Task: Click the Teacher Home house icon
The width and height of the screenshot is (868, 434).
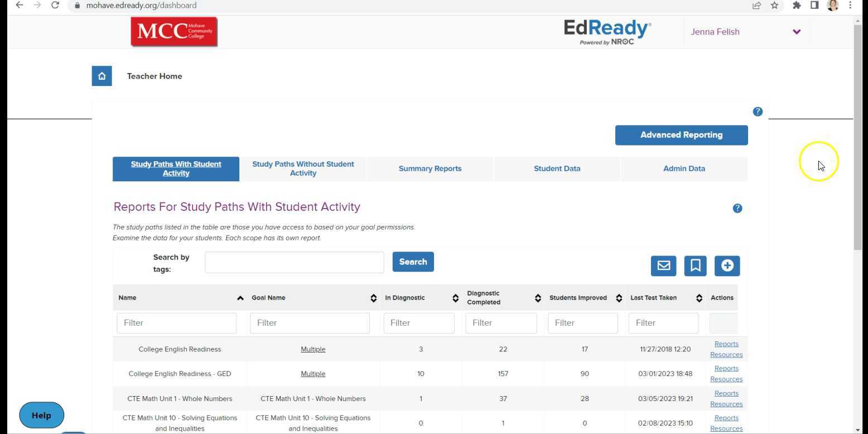Action: (102, 76)
